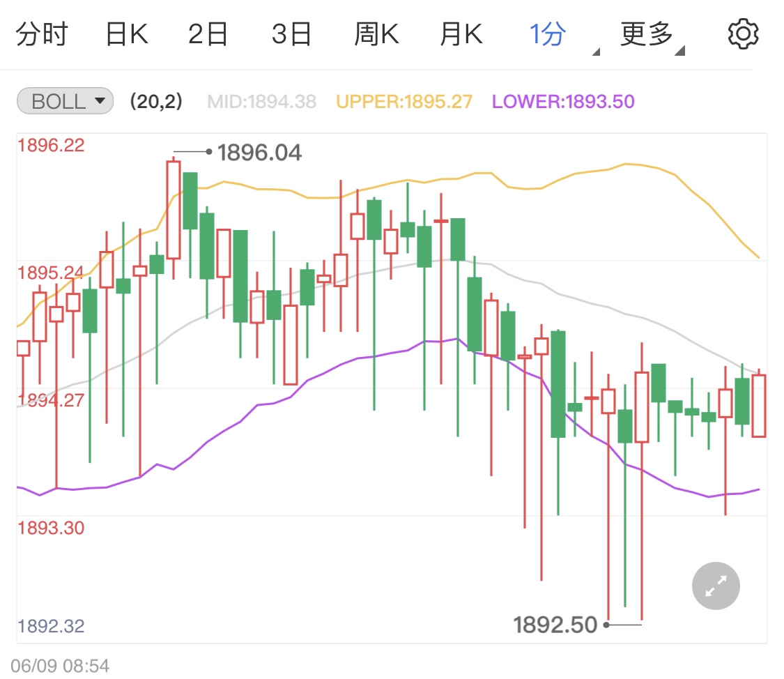Click the 06/09 08:54 timestamp
The width and height of the screenshot is (784, 679).
click(x=60, y=666)
